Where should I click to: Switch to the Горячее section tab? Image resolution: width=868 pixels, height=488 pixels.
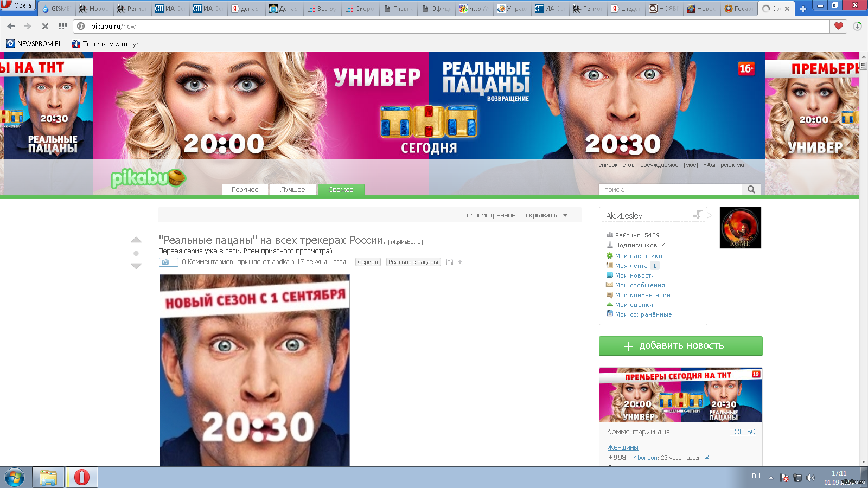pyautogui.click(x=245, y=189)
